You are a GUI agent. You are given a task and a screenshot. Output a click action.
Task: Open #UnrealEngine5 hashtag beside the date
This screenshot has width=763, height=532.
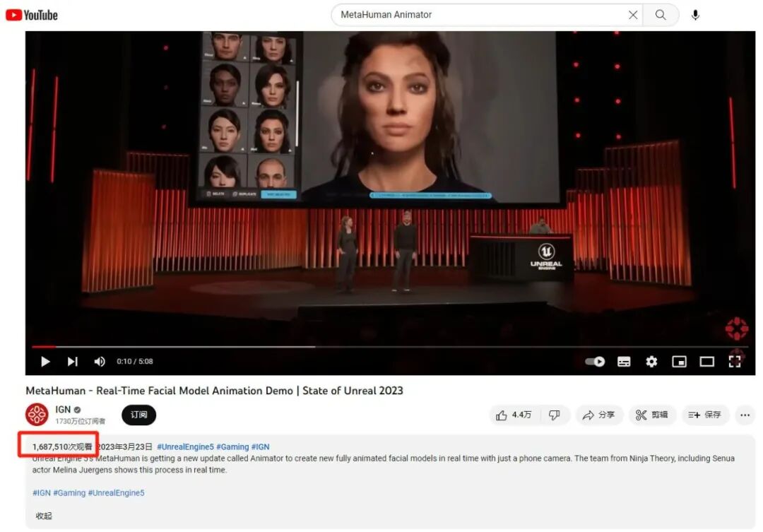(185, 447)
